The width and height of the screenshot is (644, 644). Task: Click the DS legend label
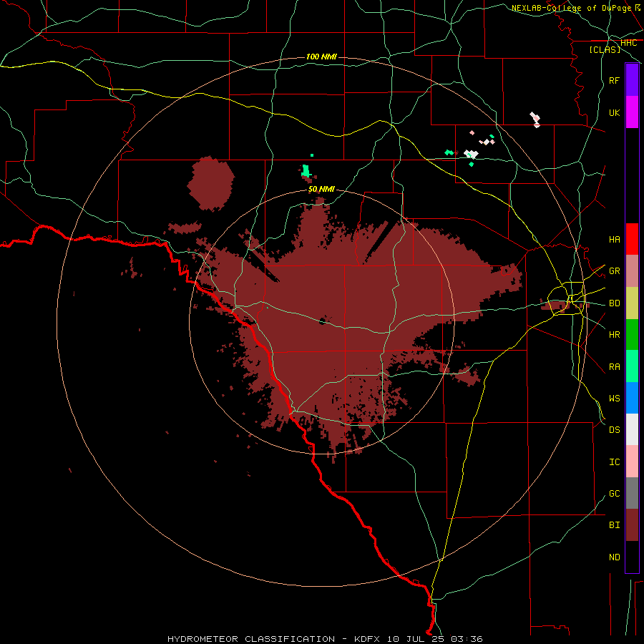pos(614,430)
